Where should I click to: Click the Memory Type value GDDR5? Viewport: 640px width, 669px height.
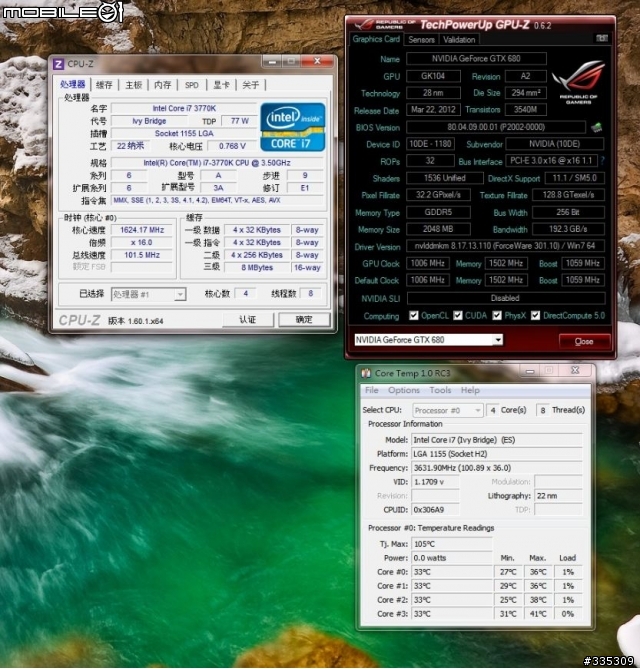click(x=438, y=212)
